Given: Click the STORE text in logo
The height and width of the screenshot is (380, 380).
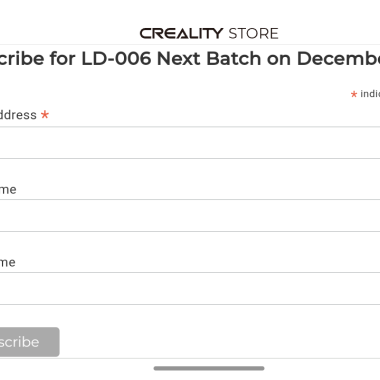Looking at the screenshot, I should [253, 34].
